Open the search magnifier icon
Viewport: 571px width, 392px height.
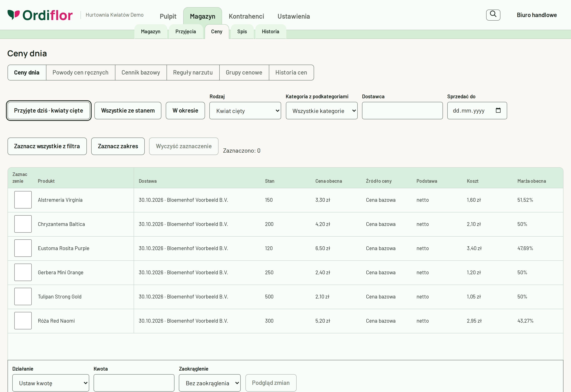493,15
